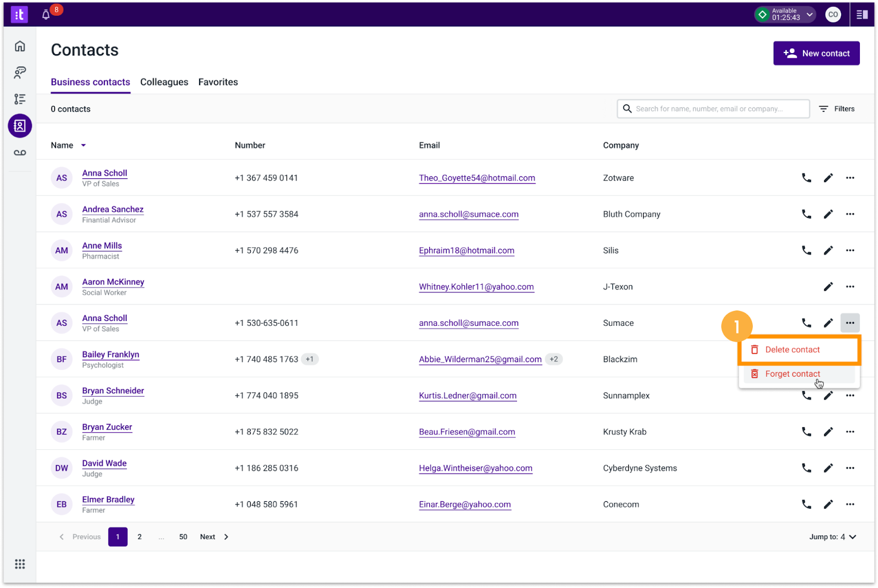Open more options for Aaron McKinney
This screenshot has height=588, width=878.
pos(850,286)
